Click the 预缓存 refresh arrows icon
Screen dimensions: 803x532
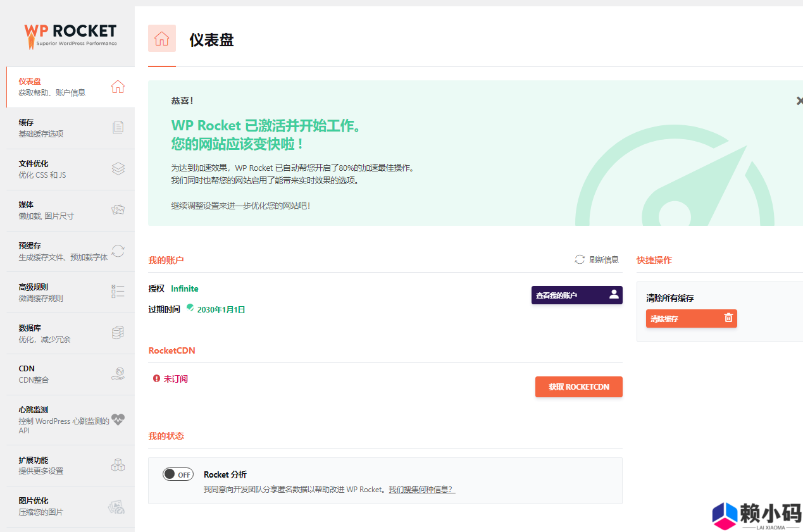point(118,251)
